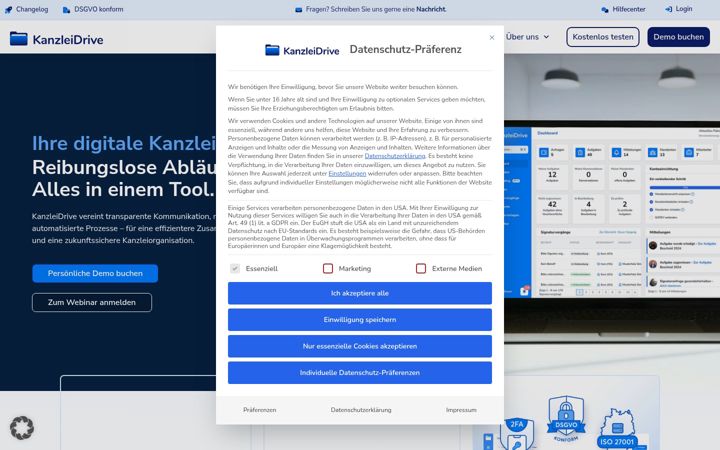
Task: Click the Login arrow icon
Action: pyautogui.click(x=669, y=9)
